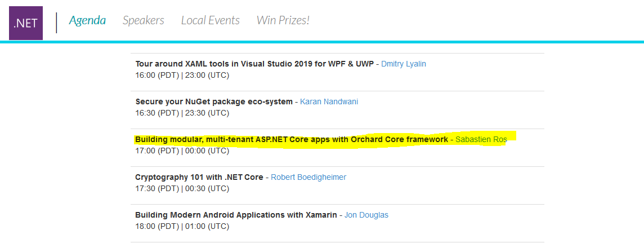Select Building Modern Android Applications with Xamarin title
Viewport: 644px width, 243px height.
pos(236,215)
